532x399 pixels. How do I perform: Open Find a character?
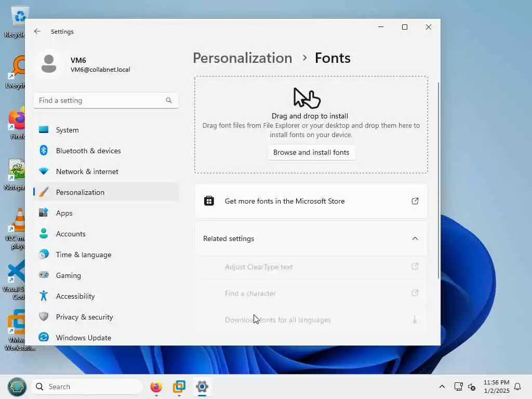311,293
